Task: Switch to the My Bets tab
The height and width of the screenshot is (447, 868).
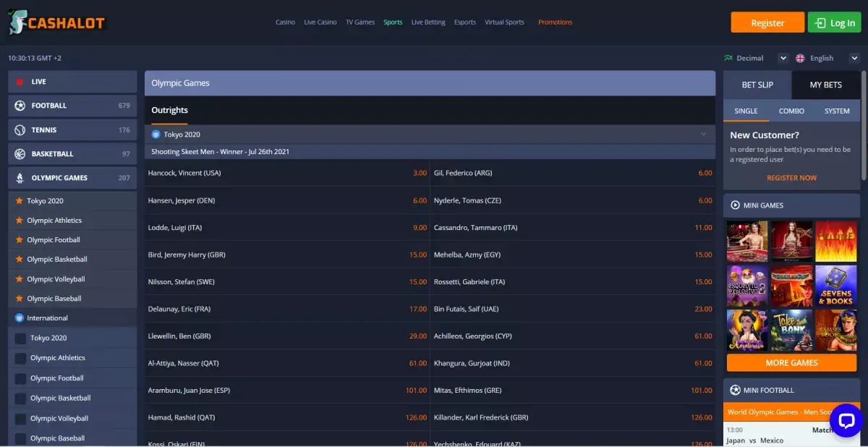Action: 826,85
